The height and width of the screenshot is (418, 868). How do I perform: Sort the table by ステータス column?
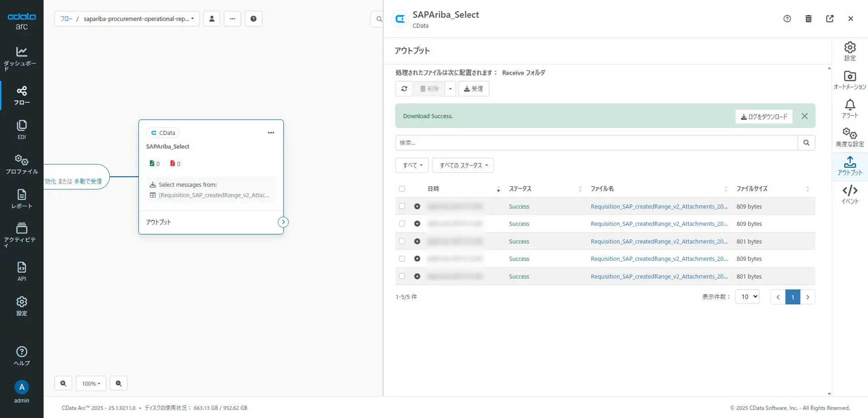(545, 189)
